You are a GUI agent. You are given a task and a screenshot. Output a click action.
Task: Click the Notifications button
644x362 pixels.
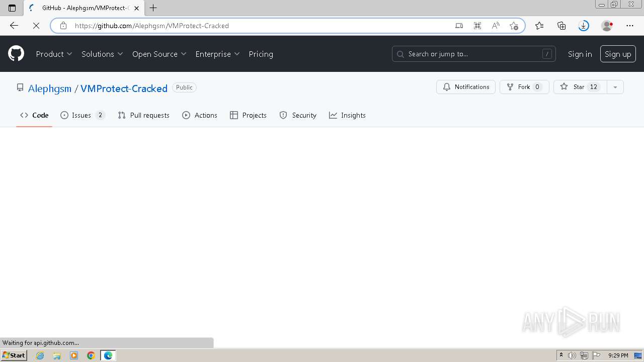coord(466,87)
